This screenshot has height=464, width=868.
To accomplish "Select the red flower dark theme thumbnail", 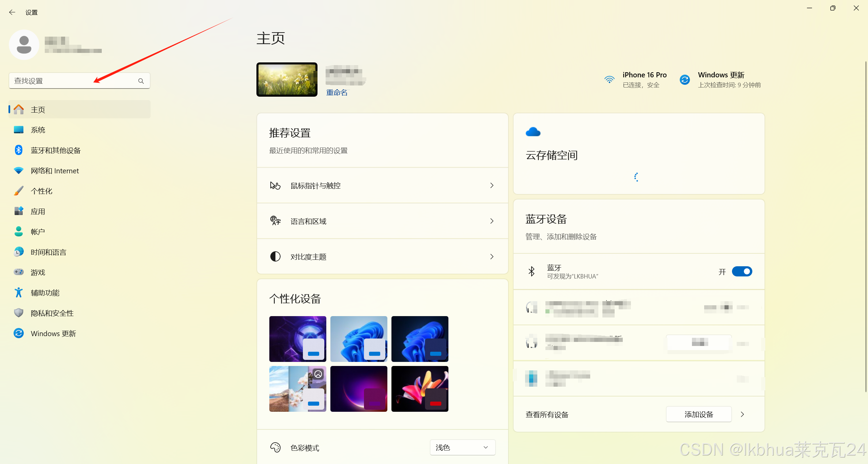I will [420, 389].
